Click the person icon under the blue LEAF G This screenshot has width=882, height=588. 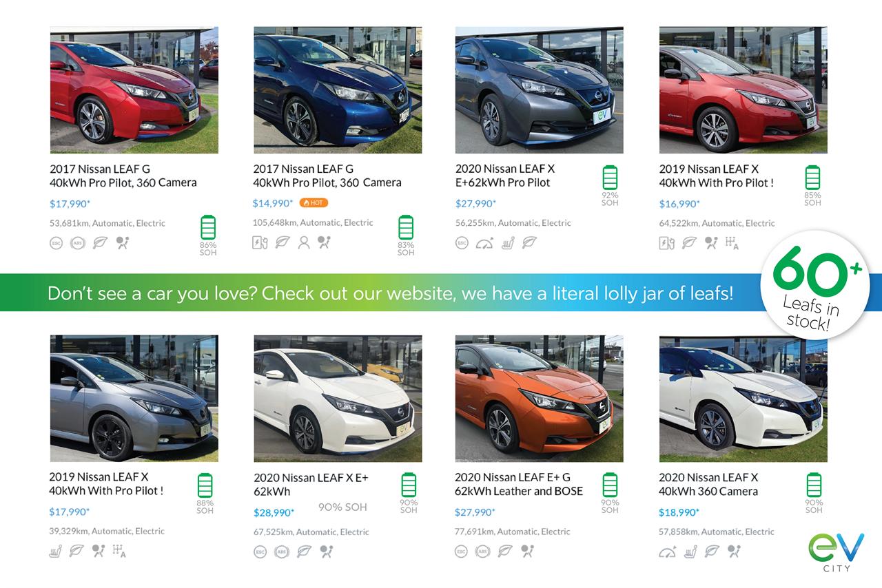[x=304, y=242]
